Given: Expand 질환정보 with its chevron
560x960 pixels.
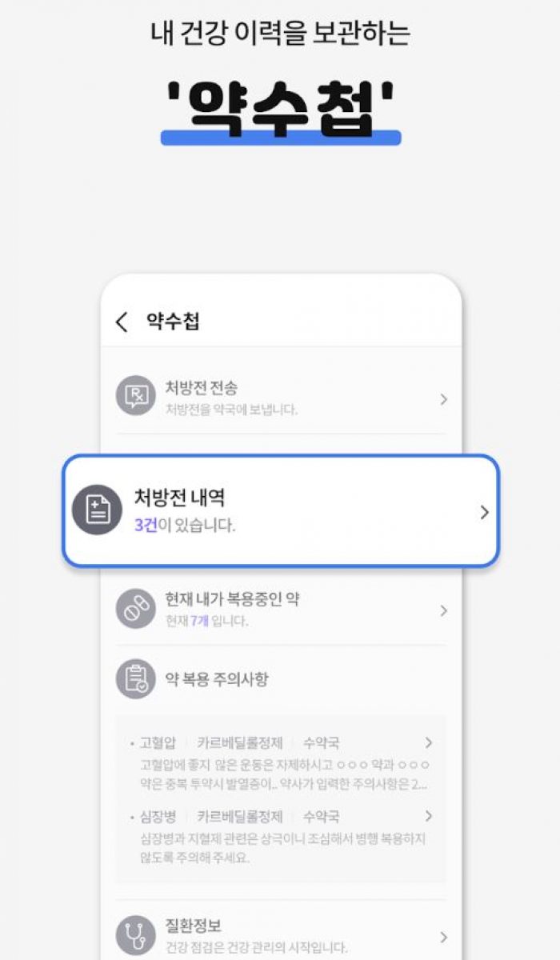Looking at the screenshot, I should (x=444, y=938).
